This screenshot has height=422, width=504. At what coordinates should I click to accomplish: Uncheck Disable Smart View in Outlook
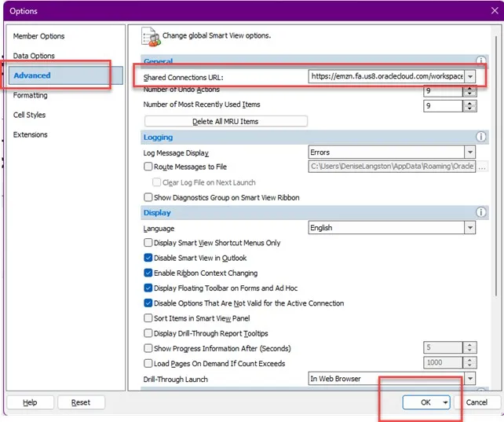point(148,258)
